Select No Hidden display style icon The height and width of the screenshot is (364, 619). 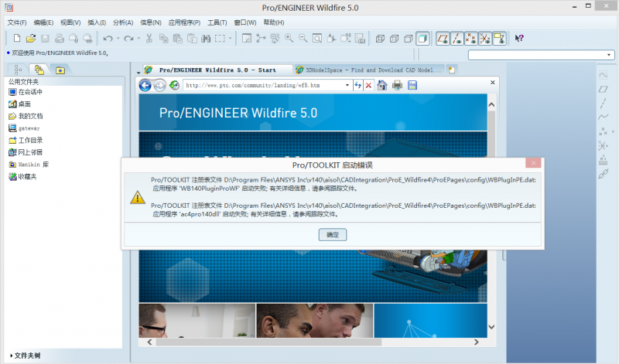tap(409, 38)
